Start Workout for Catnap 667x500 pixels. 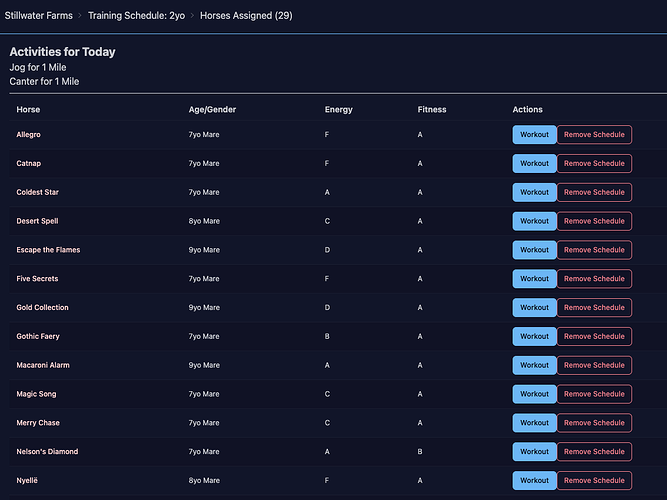click(534, 163)
